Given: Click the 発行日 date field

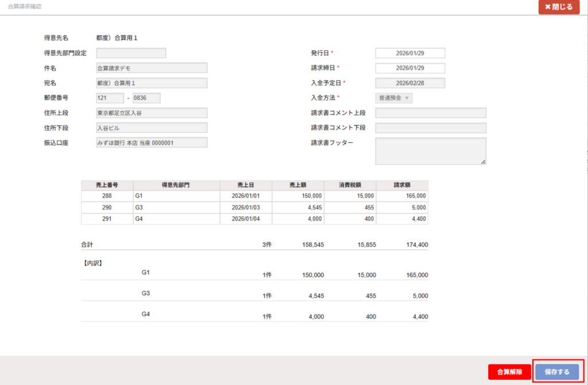Looking at the screenshot, I should [410, 53].
